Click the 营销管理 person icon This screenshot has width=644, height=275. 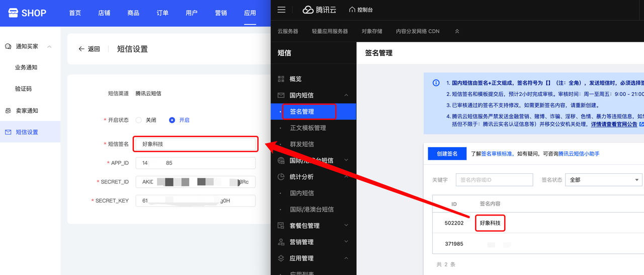tap(281, 242)
